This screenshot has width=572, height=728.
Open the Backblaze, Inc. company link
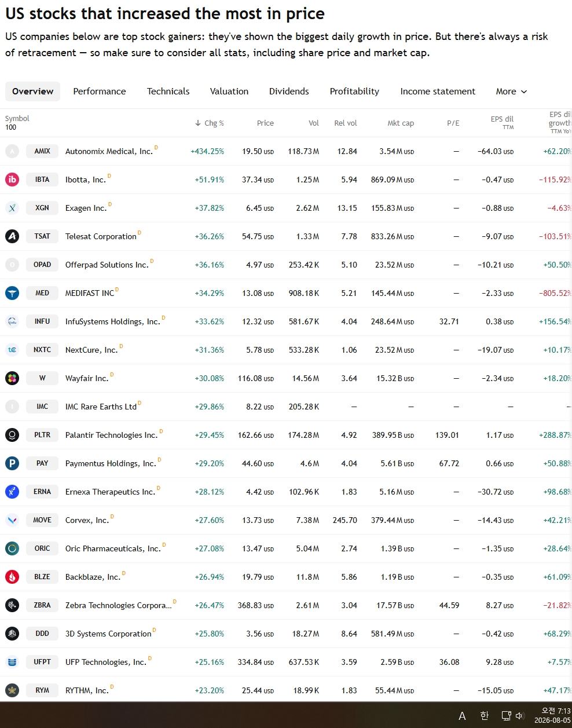[93, 577]
